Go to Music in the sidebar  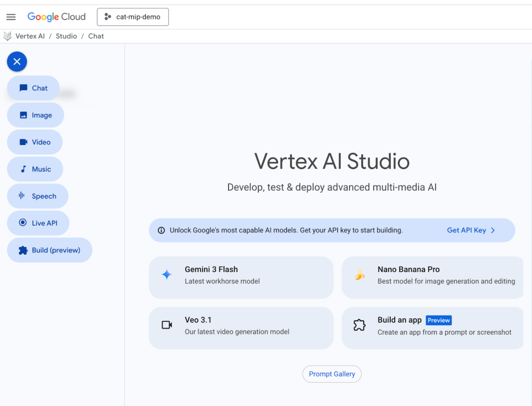(35, 169)
